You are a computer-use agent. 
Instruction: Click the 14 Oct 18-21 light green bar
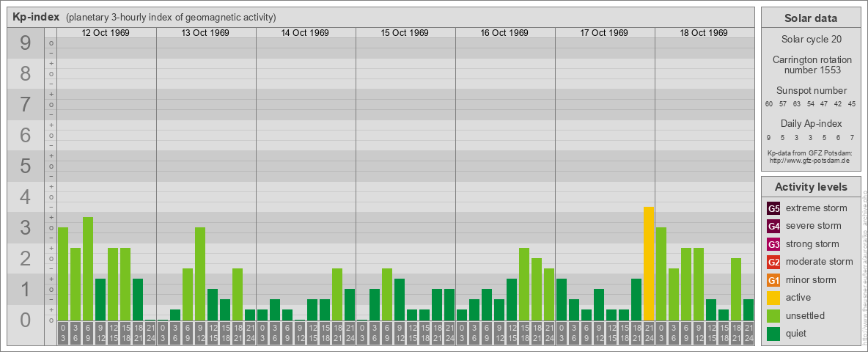337,295
